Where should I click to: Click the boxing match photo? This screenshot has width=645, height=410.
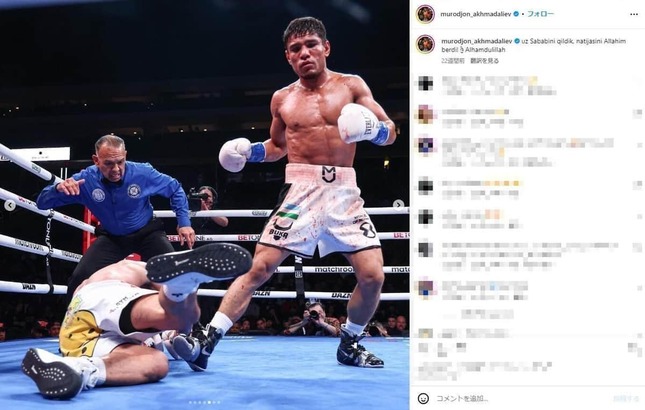click(x=204, y=205)
